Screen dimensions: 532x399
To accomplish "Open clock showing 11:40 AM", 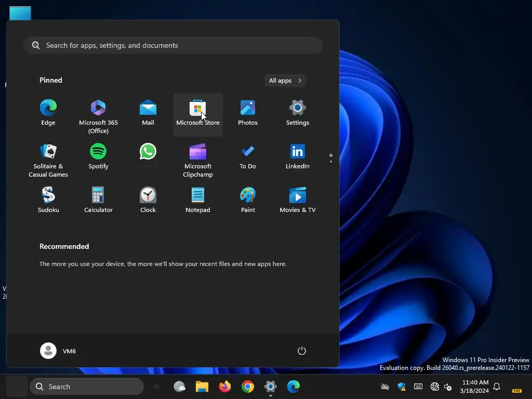I will click(475, 387).
